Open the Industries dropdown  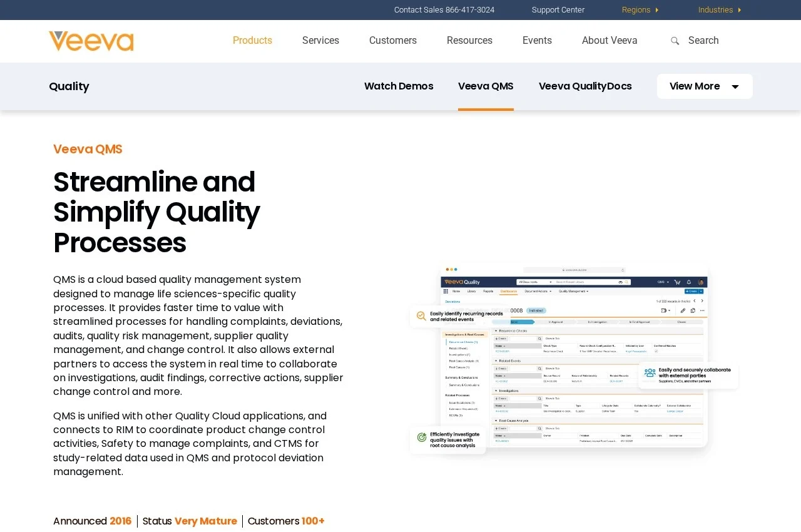720,10
